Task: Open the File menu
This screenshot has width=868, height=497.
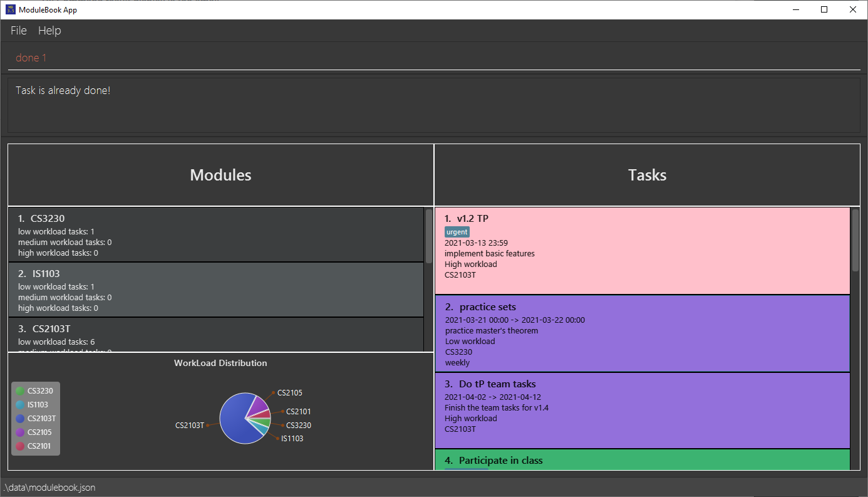Action: click(x=19, y=31)
